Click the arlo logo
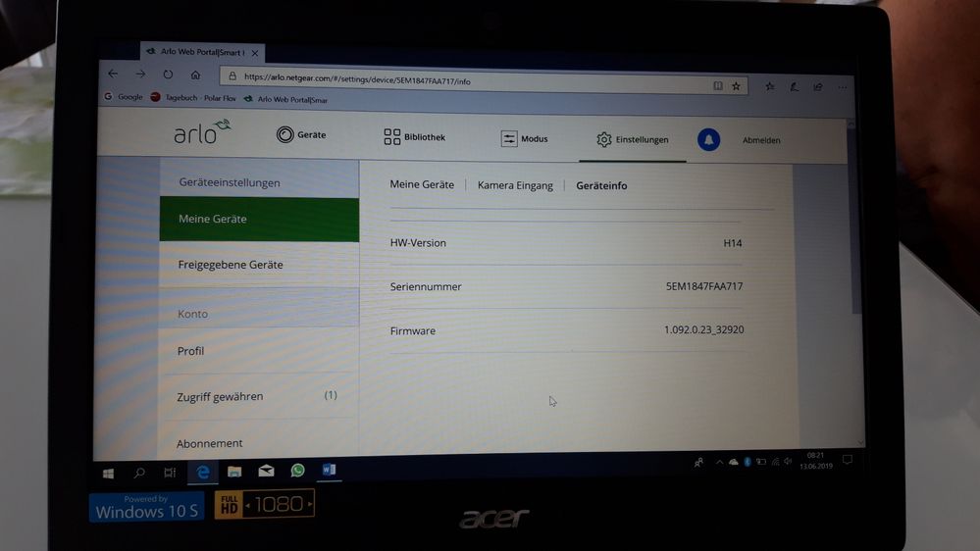Viewport: 980px width, 551px height. coord(202,131)
